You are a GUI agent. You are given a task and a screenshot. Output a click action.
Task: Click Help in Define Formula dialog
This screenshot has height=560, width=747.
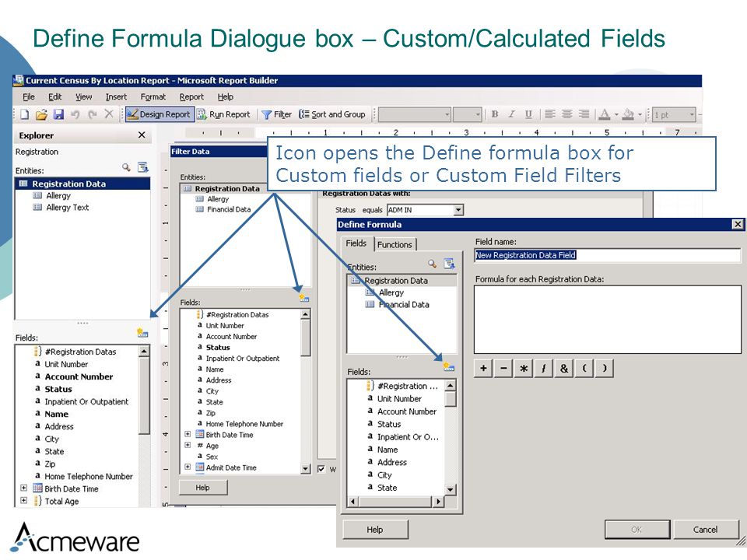pyautogui.click(x=375, y=530)
